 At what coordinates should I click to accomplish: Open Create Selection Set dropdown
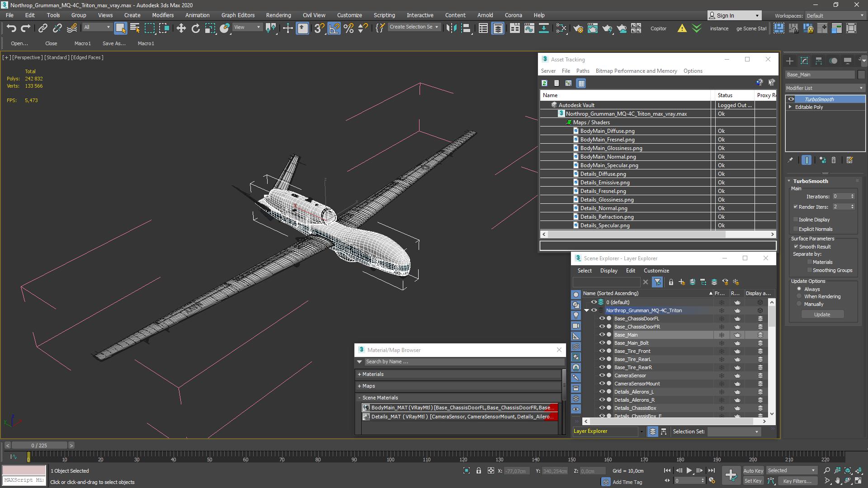point(414,27)
